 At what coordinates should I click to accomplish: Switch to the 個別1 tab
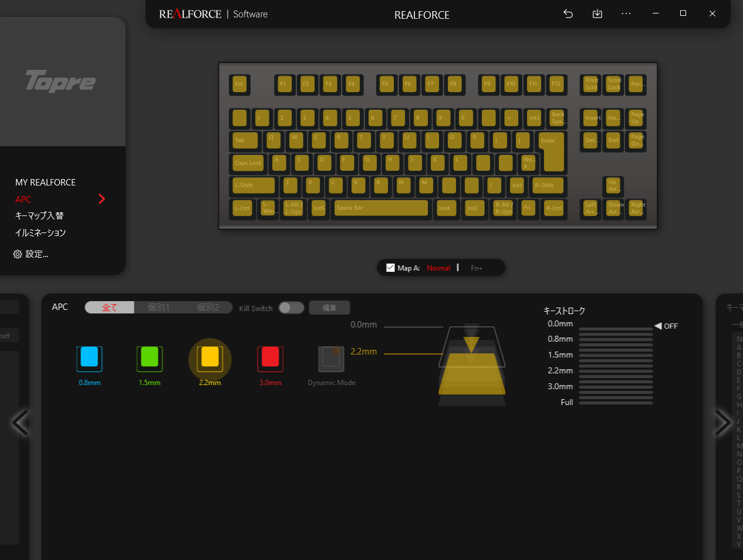click(x=158, y=308)
